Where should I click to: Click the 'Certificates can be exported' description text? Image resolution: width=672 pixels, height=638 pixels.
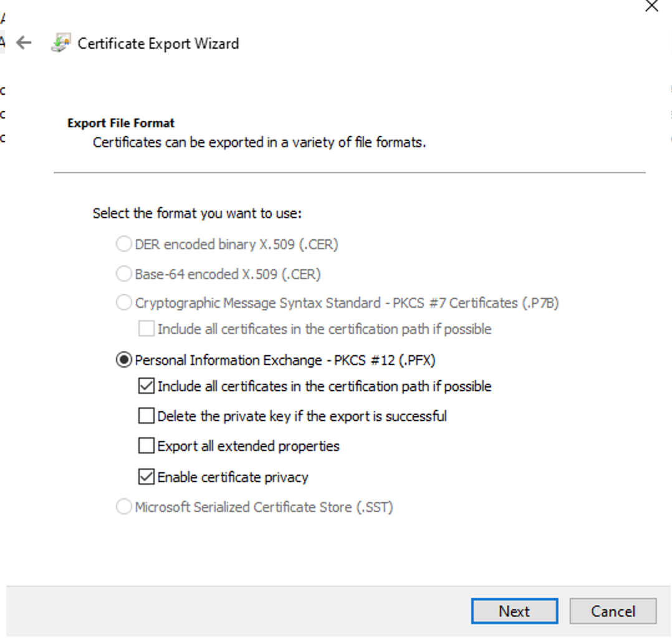point(259,142)
